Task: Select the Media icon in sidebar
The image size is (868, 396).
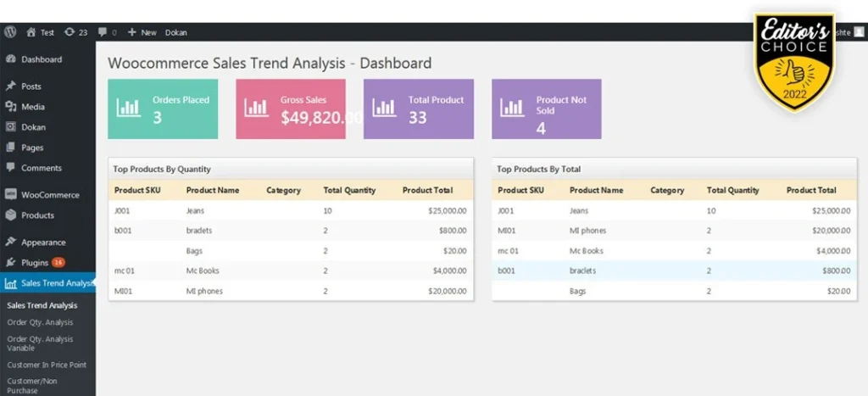Action: [11, 107]
